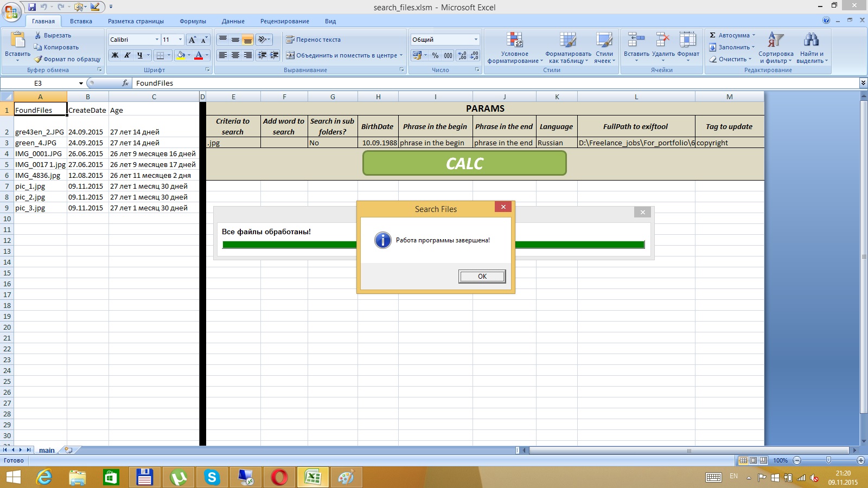Decrease decimal places
Screen dimensions: 868x488
click(474, 55)
